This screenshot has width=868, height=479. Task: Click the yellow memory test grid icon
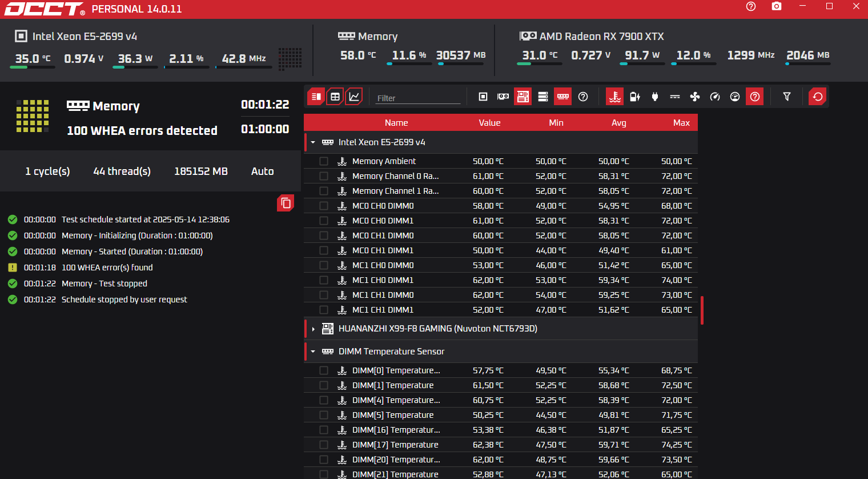point(33,116)
